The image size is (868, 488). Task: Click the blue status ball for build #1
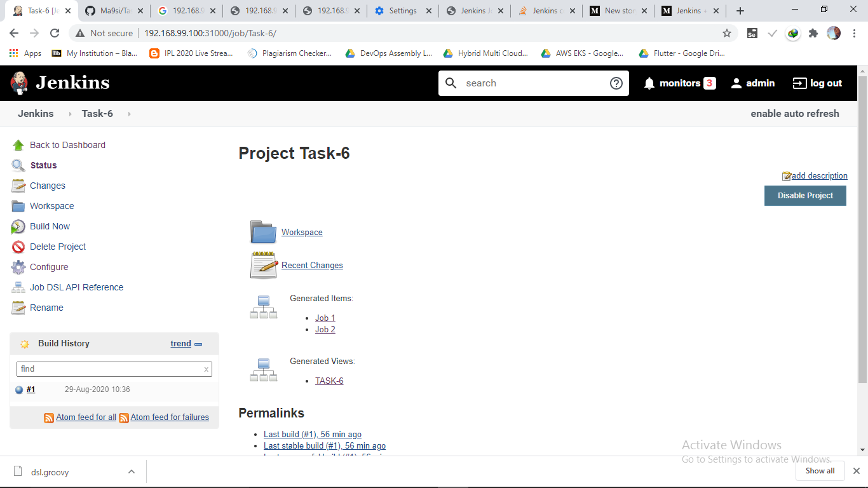[19, 390]
